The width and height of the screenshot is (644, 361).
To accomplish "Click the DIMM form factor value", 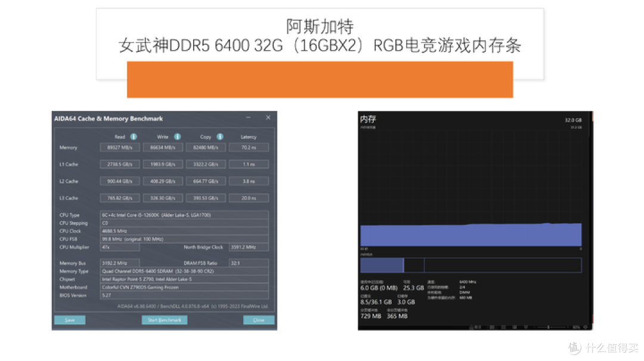I will 464,292.
